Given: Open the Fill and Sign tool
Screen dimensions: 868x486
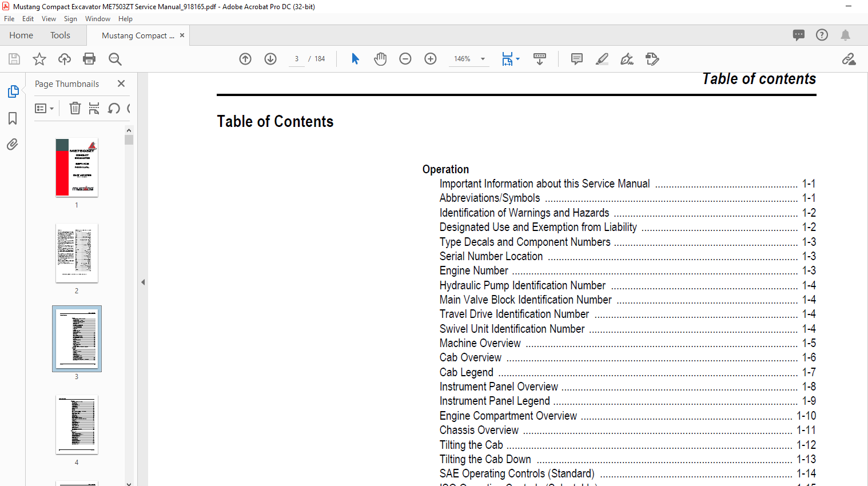Looking at the screenshot, I should click(x=627, y=59).
